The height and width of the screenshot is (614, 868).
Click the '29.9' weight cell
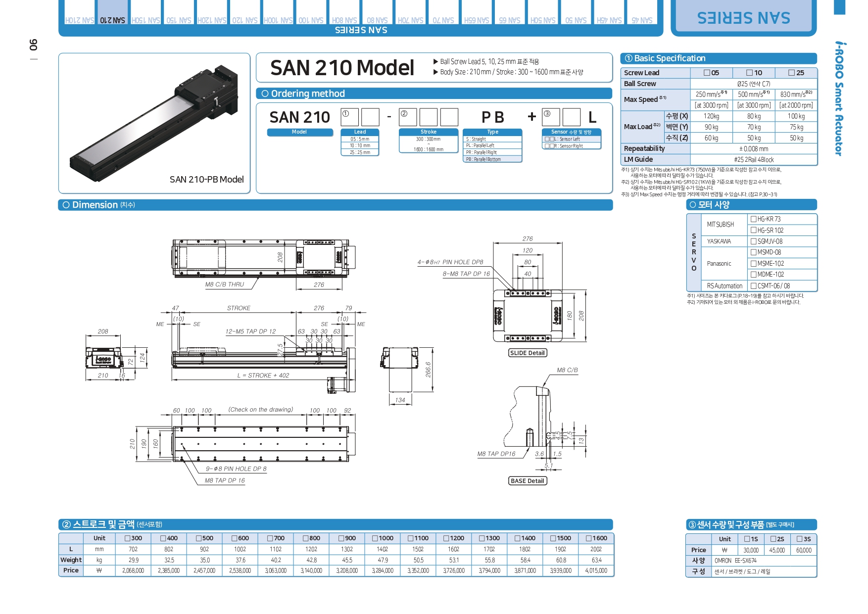134,560
